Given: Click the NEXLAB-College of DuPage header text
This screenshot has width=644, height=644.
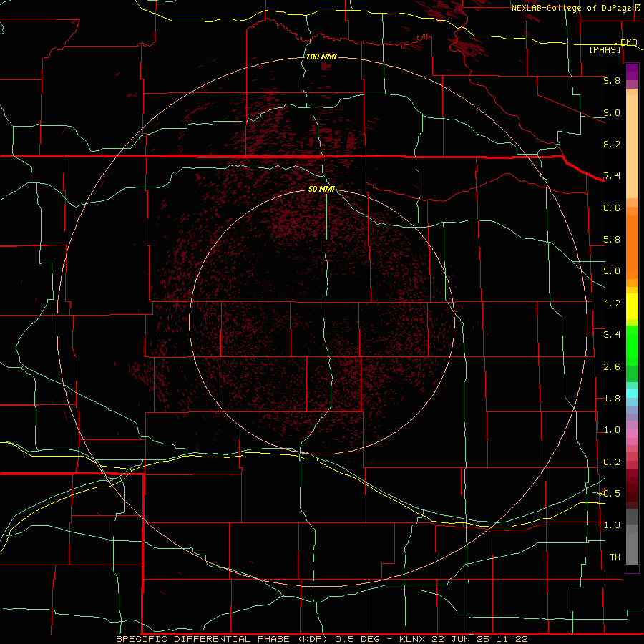Looking at the screenshot, I should point(571,8).
